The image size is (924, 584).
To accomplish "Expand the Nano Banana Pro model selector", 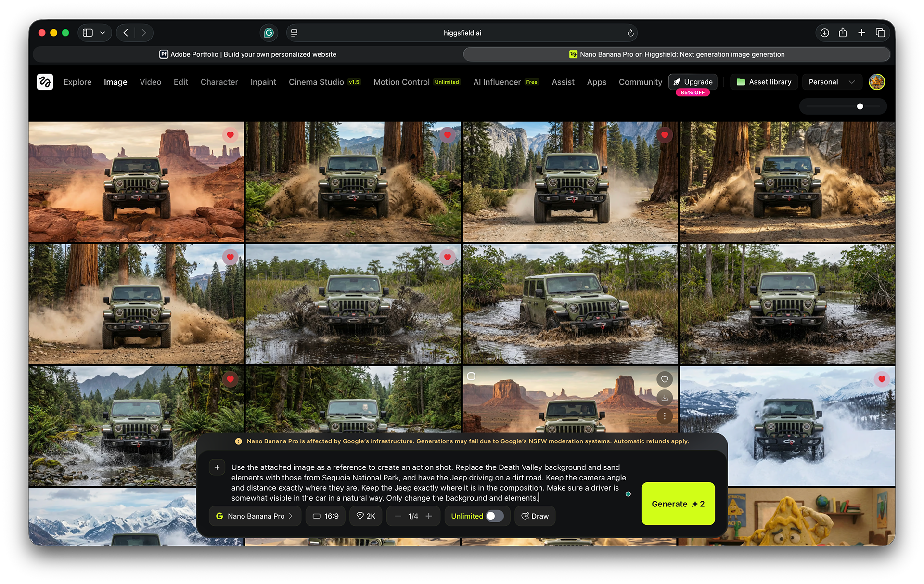I will click(255, 516).
